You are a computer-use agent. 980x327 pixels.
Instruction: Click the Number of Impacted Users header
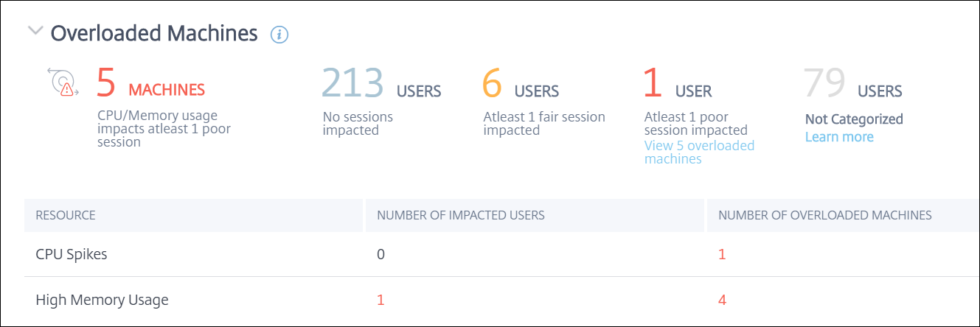[460, 216]
